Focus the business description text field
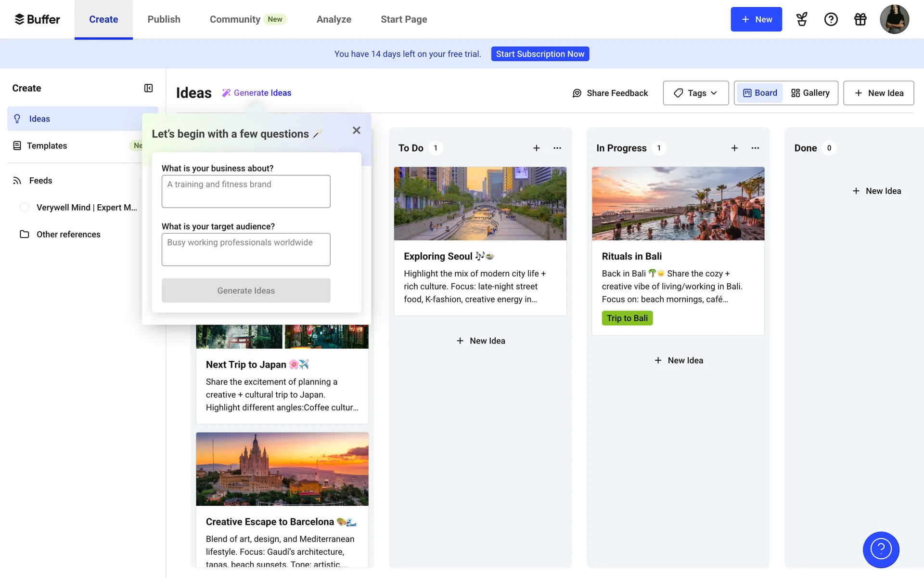The image size is (924, 578). tap(246, 192)
